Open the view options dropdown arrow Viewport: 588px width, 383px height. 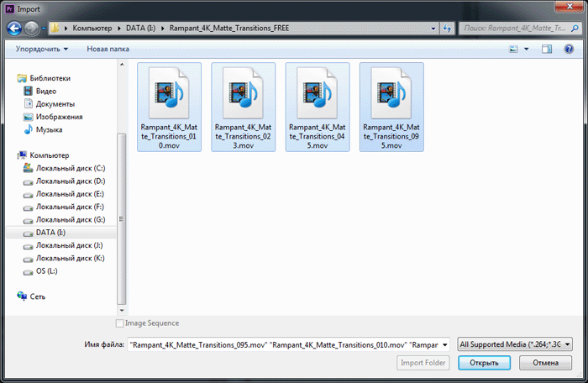[x=526, y=50]
